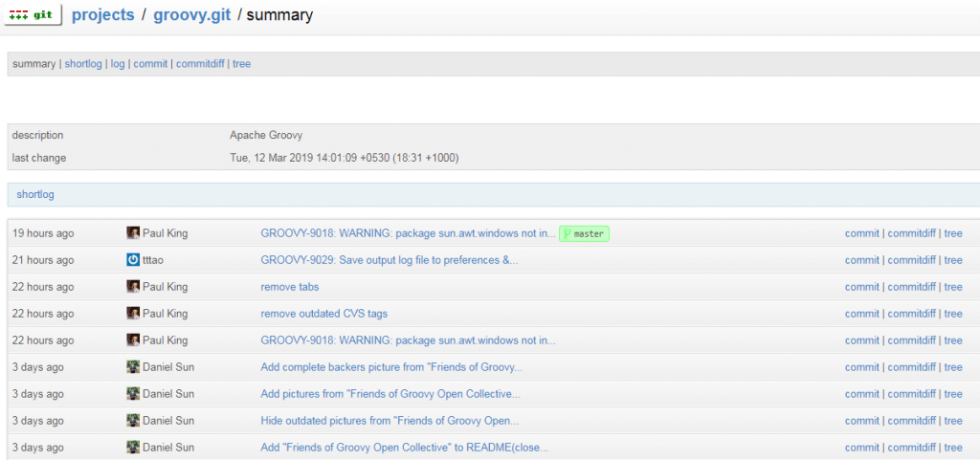Open 'Hide outdated pictures' commit message
Screen dimensions: 980x460
(390, 421)
